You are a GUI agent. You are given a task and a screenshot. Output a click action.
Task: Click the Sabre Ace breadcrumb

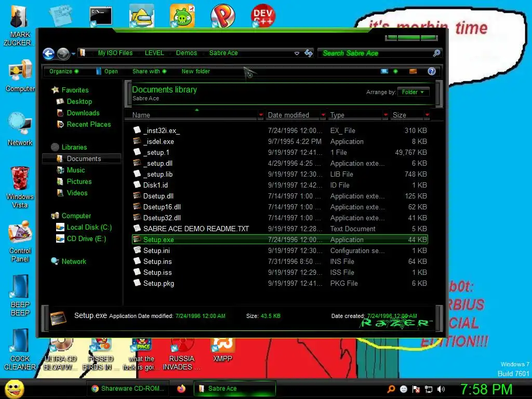(223, 53)
